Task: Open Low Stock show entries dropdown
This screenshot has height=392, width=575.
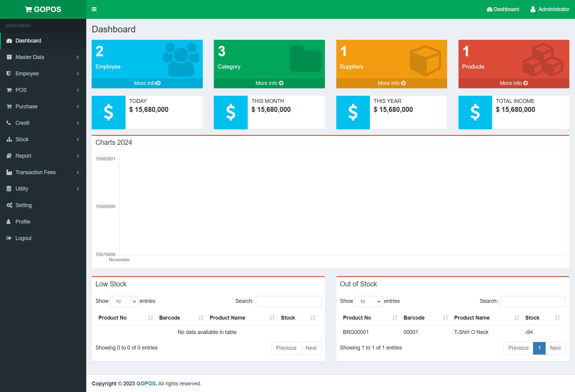Action: coord(124,301)
